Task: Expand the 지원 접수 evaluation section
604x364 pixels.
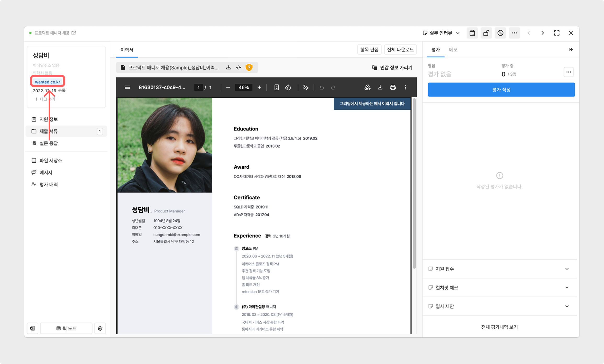Action: [500, 269]
